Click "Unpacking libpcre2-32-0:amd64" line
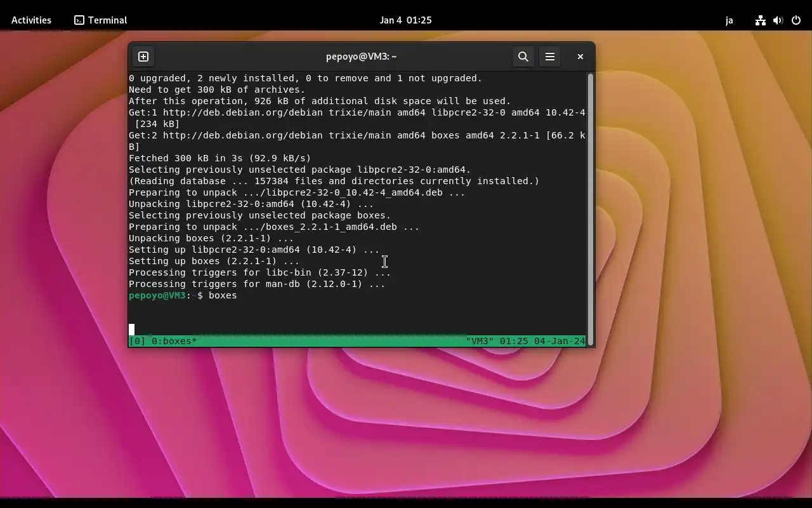The width and height of the screenshot is (812, 508). (x=251, y=204)
